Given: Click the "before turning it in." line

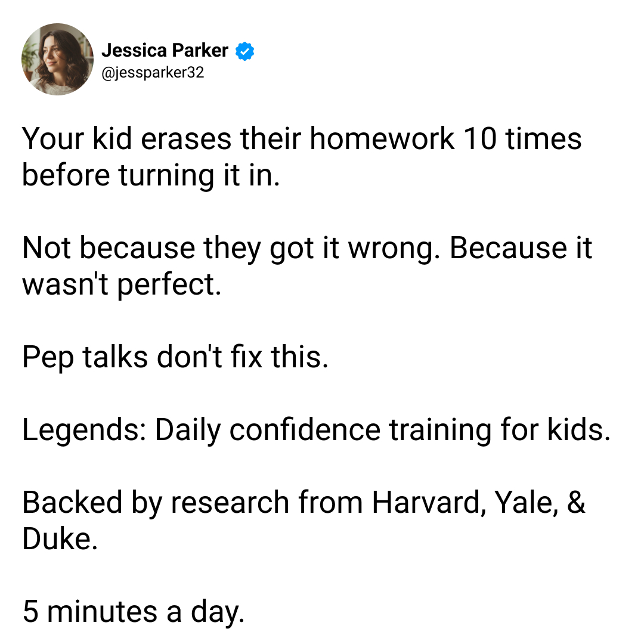Looking at the screenshot, I should point(151,175).
